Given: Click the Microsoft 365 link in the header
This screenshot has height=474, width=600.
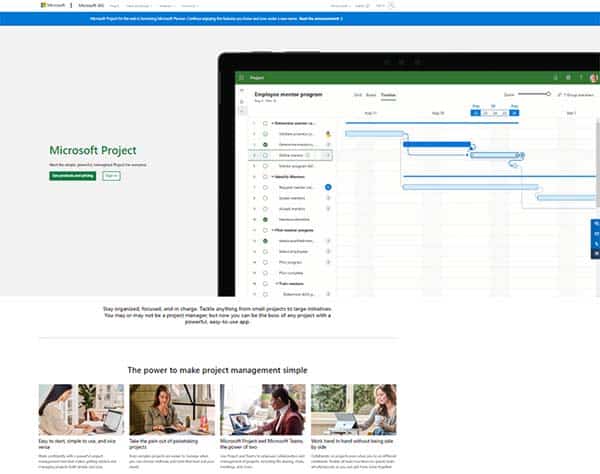Looking at the screenshot, I should click(x=91, y=6).
